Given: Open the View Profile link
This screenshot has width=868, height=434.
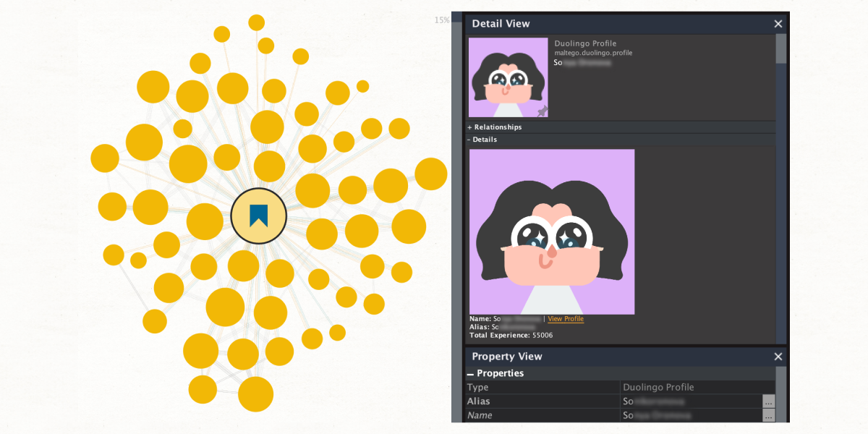Looking at the screenshot, I should [566, 319].
